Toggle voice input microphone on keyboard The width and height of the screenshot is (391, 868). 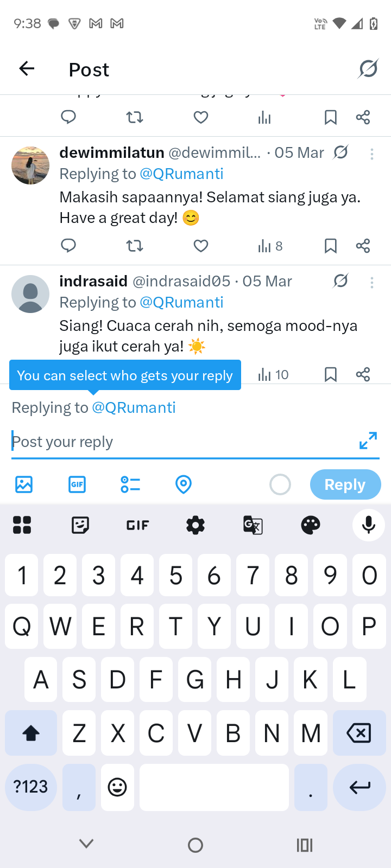click(x=369, y=525)
